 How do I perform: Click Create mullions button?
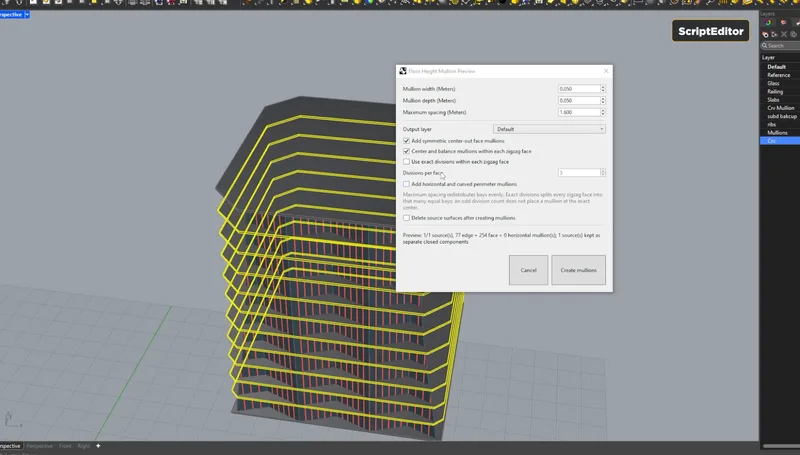(x=578, y=270)
